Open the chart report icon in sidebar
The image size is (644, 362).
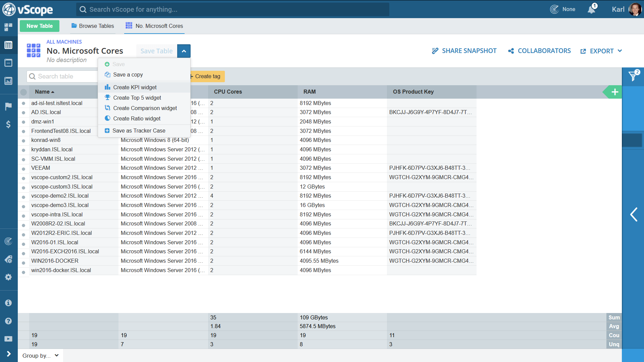pos(8,81)
